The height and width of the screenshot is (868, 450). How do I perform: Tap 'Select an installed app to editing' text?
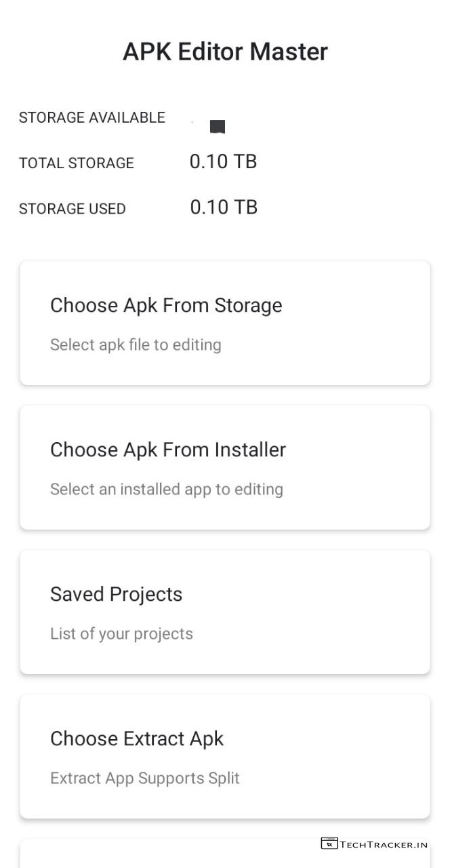coord(167,489)
